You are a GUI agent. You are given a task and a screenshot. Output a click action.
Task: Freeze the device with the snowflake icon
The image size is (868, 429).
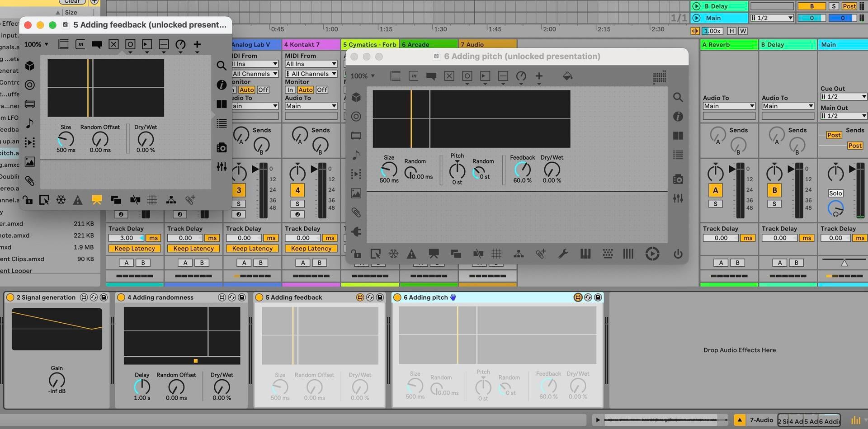(x=393, y=254)
